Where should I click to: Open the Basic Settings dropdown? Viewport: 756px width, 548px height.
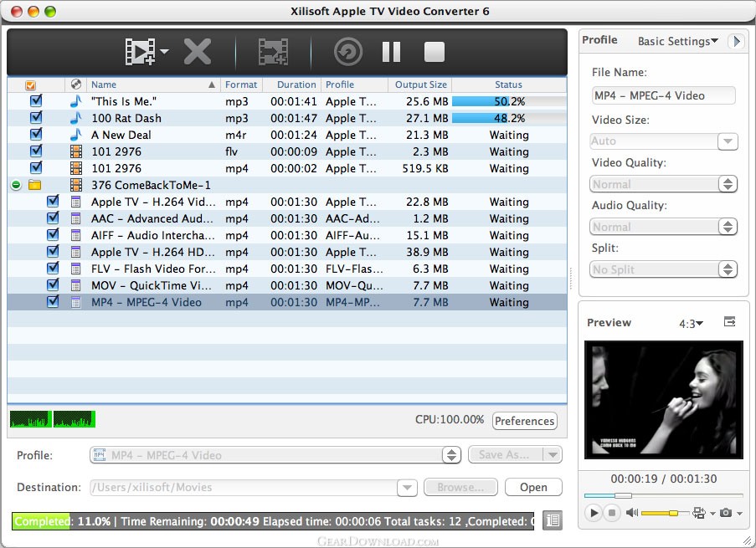click(677, 41)
